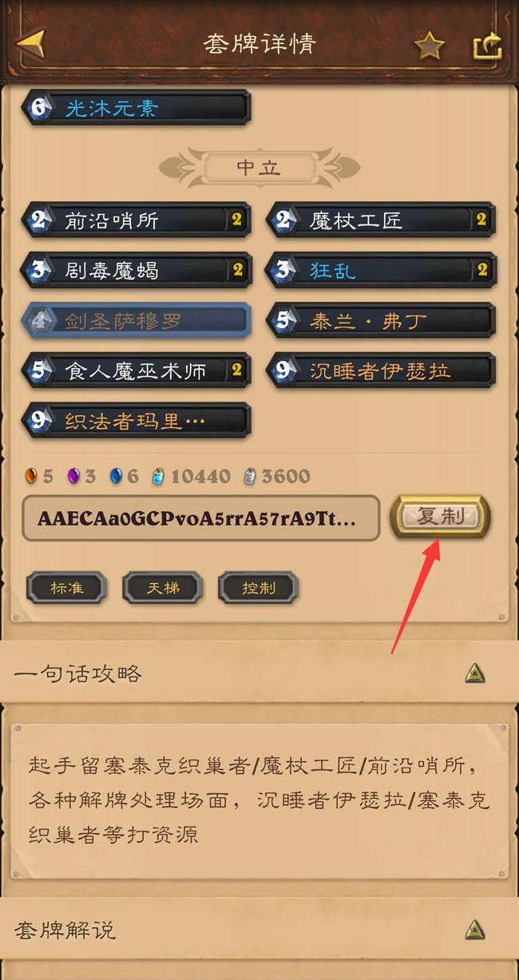This screenshot has width=519, height=980.
Task: Select the 标准 tag
Action: (67, 589)
